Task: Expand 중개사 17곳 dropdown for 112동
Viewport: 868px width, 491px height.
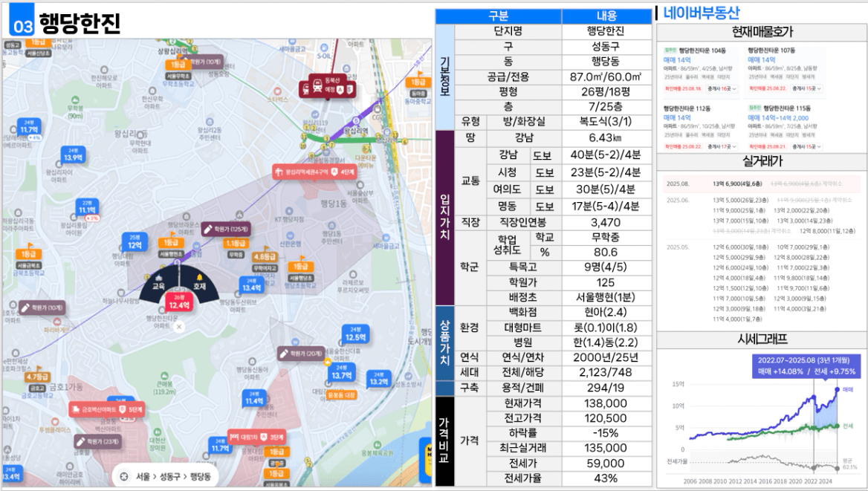Action: tap(722, 146)
